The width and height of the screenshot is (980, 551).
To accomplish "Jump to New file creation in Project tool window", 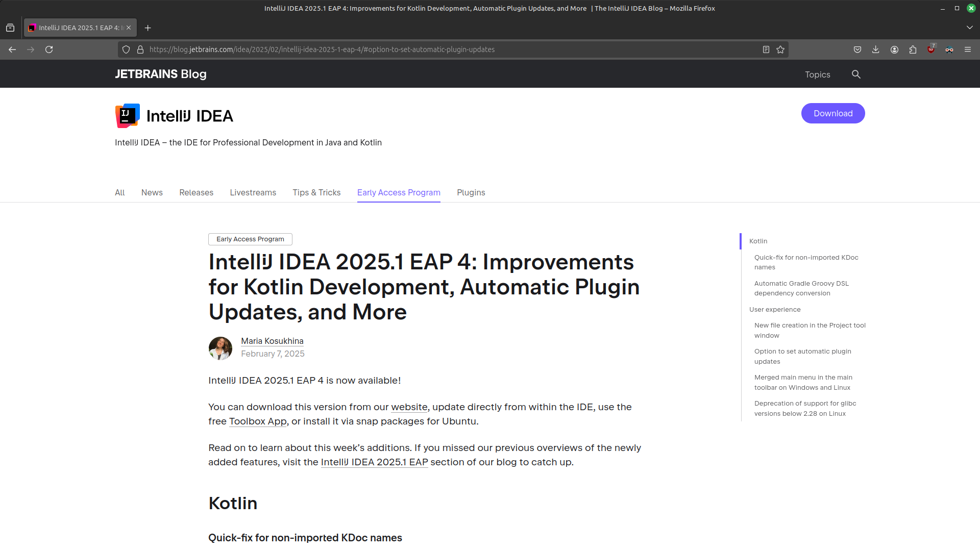I will pyautogui.click(x=810, y=331).
